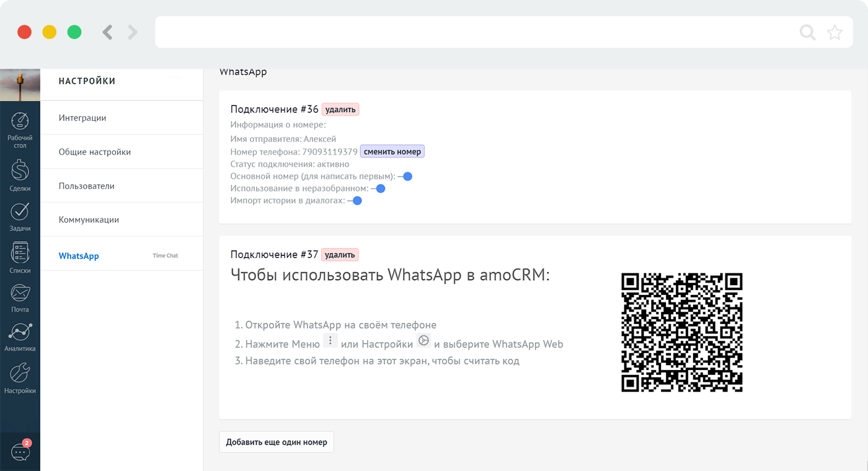This screenshot has width=868, height=471.
Task: Click Имя отправителя: Алексей text
Action: coord(283,139)
